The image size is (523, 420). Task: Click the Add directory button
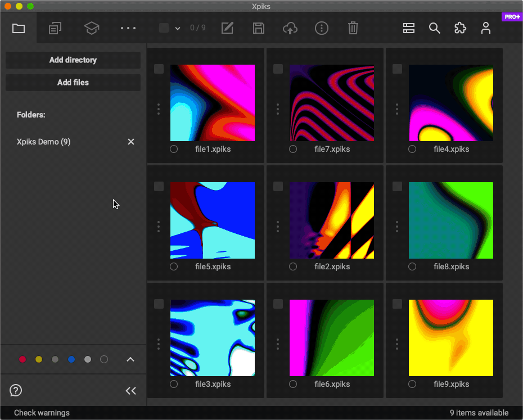[x=73, y=60]
